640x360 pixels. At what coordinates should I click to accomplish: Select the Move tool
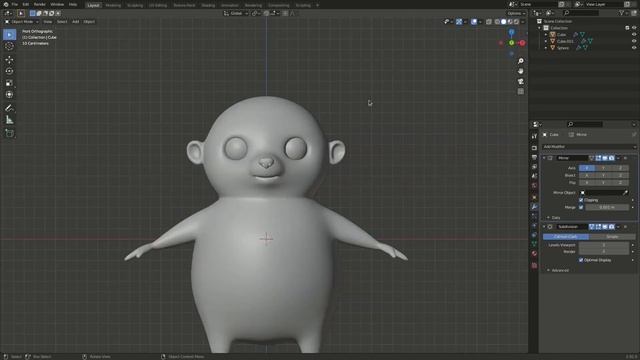tap(9, 60)
